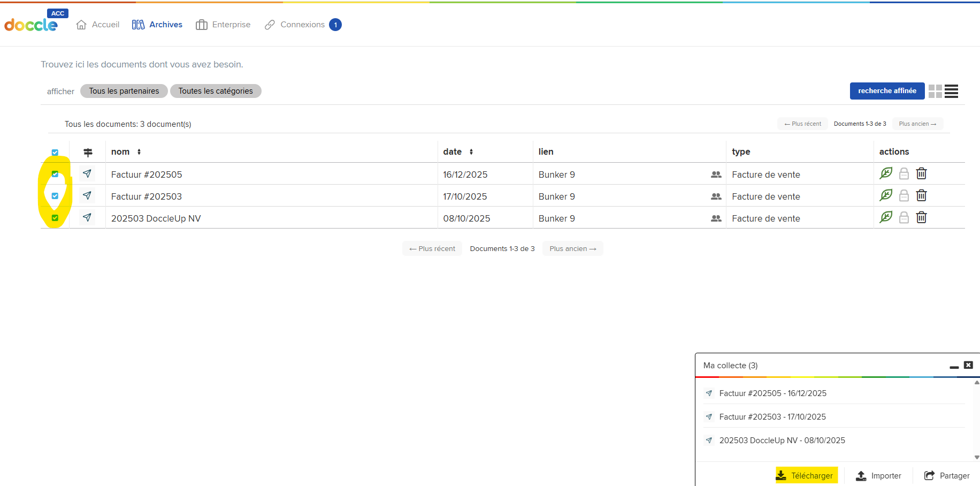Click the recherche affinée button

[x=886, y=91]
